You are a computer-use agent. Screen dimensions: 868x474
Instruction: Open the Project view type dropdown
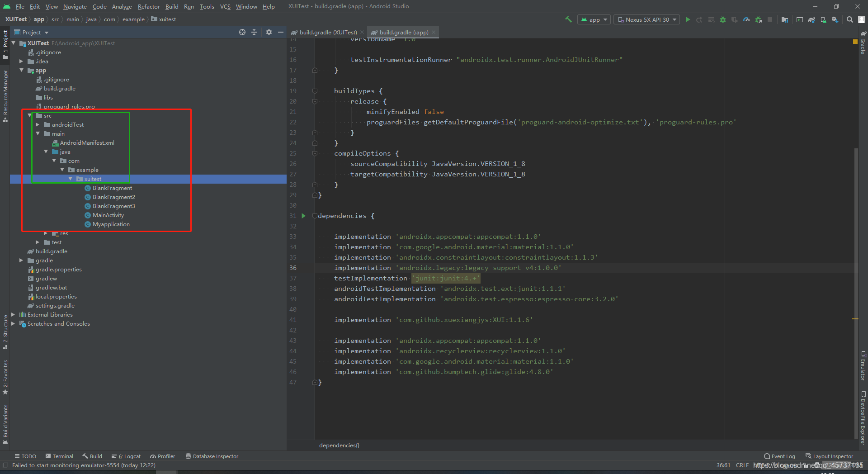coord(31,32)
